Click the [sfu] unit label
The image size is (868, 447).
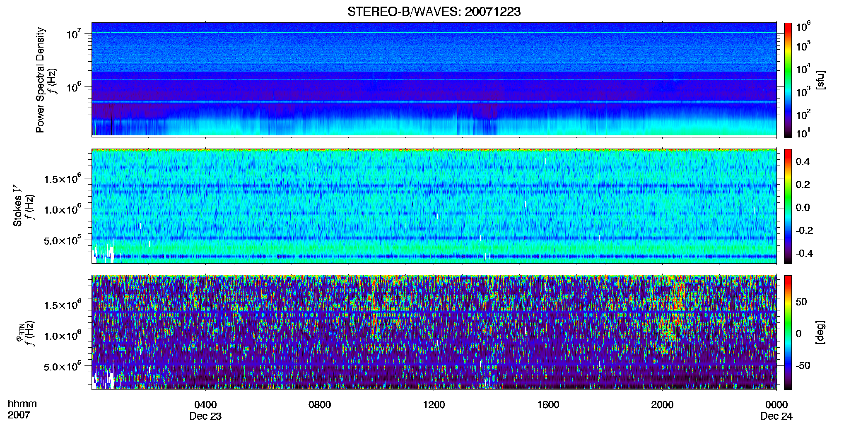[820, 80]
